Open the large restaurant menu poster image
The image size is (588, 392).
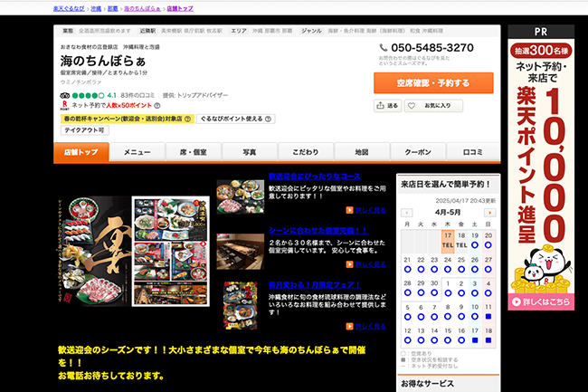click(x=132, y=251)
